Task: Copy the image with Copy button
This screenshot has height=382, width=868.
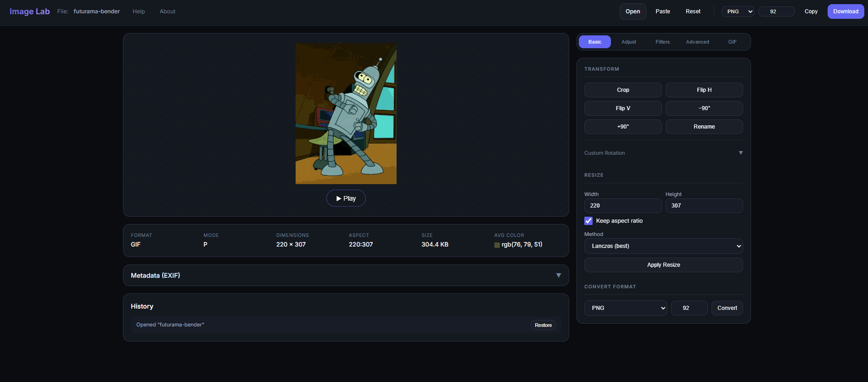Action: [x=811, y=11]
